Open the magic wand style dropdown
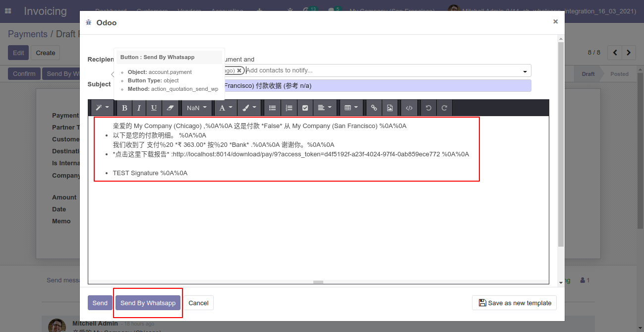The height and width of the screenshot is (332, 644). pyautogui.click(x=102, y=108)
